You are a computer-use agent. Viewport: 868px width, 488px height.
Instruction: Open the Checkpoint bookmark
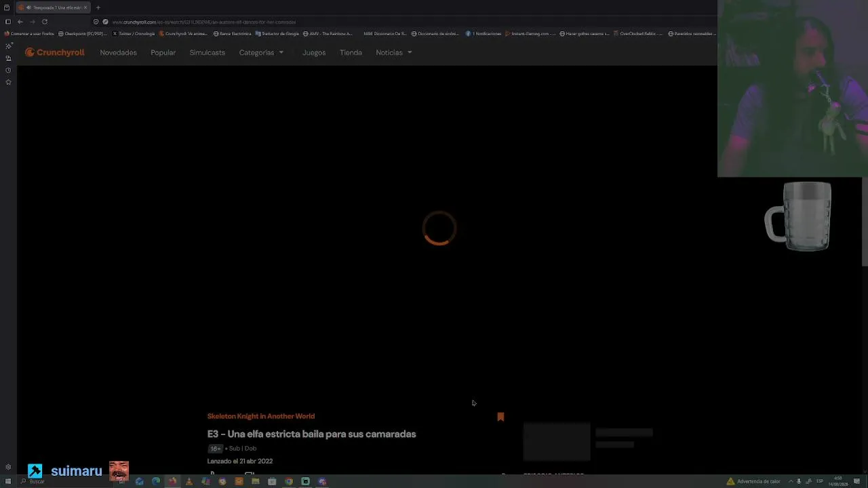83,33
